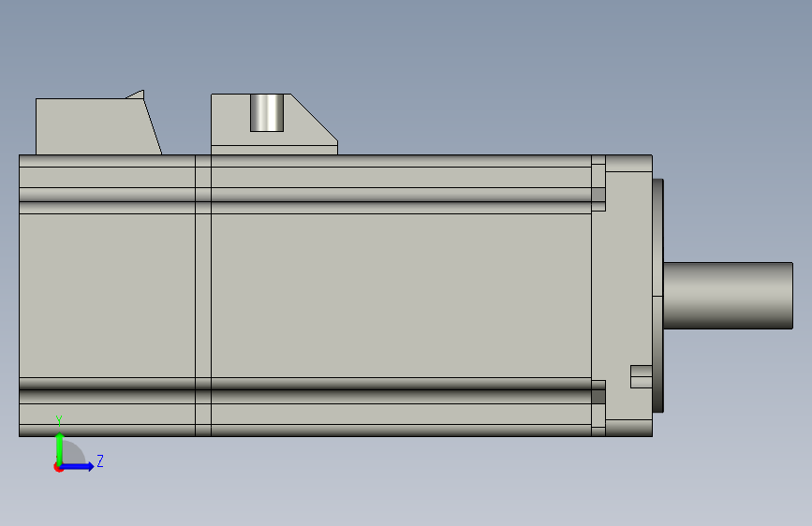Screen dimensions: 812x526
Task: Select the motor's output shaft cylinder
Action: 728,296
